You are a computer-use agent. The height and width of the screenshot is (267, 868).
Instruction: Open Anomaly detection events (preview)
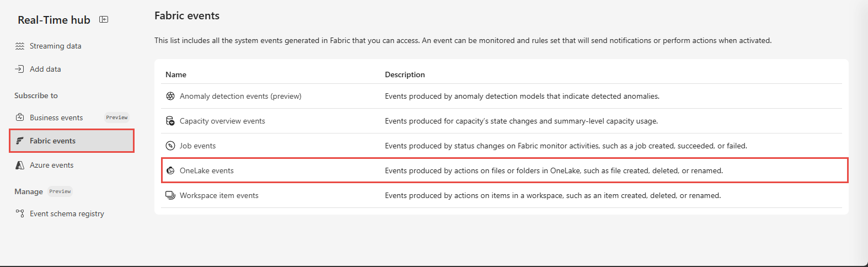pos(240,96)
